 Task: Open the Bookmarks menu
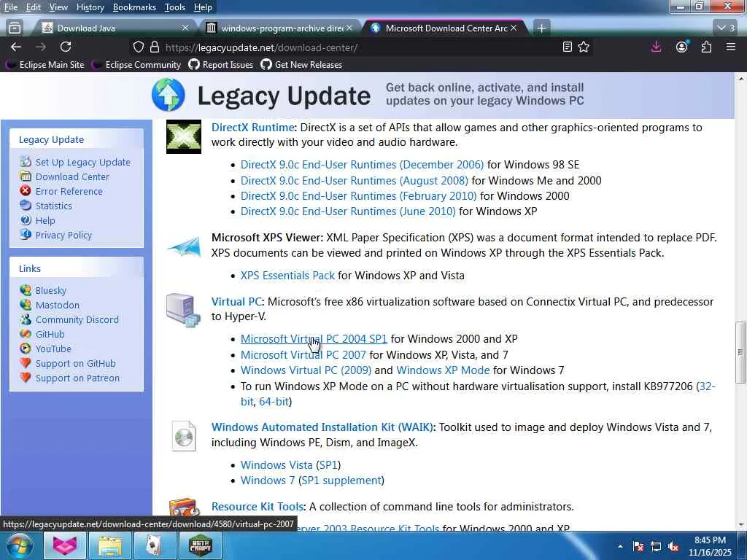click(134, 7)
